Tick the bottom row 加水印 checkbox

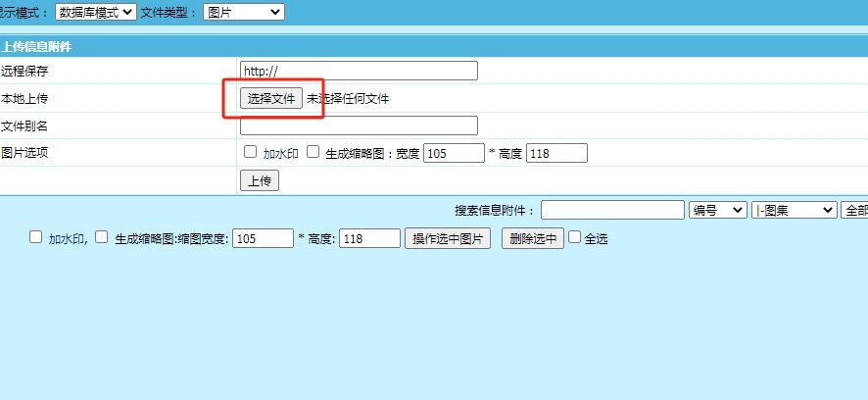35,237
